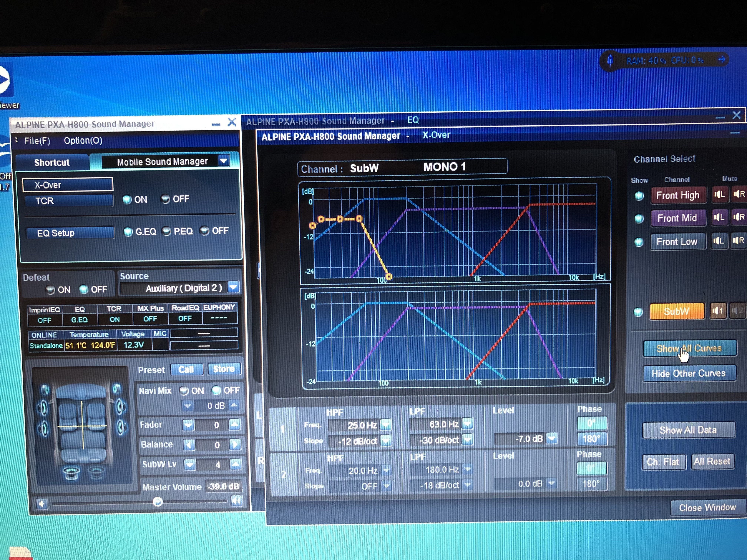Raise SubW Lv with up arrow
The height and width of the screenshot is (560, 747).
(235, 464)
